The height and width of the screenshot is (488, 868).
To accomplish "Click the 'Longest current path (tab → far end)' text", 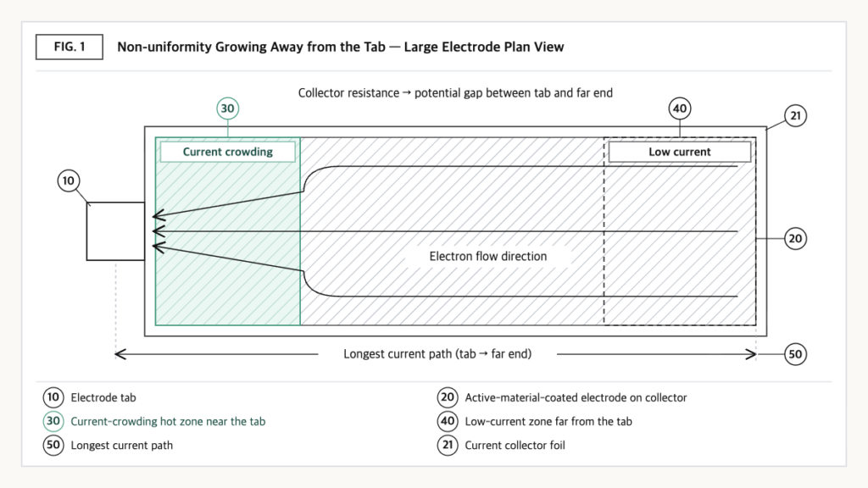I will pyautogui.click(x=437, y=354).
